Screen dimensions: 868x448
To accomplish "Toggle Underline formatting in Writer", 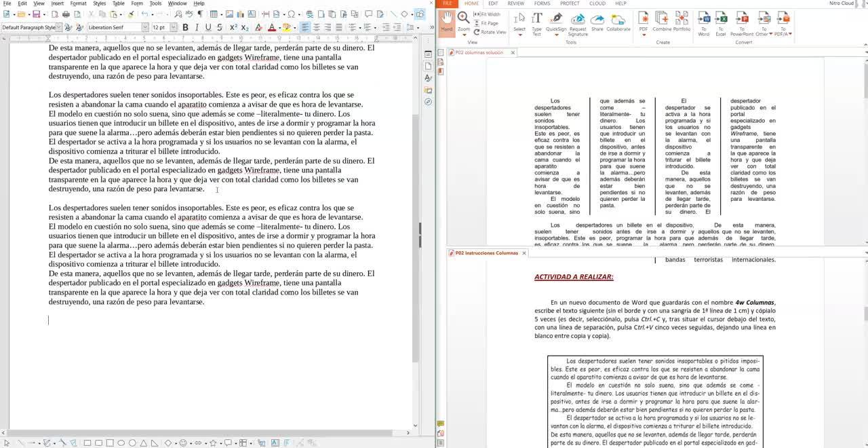I will (208, 27).
